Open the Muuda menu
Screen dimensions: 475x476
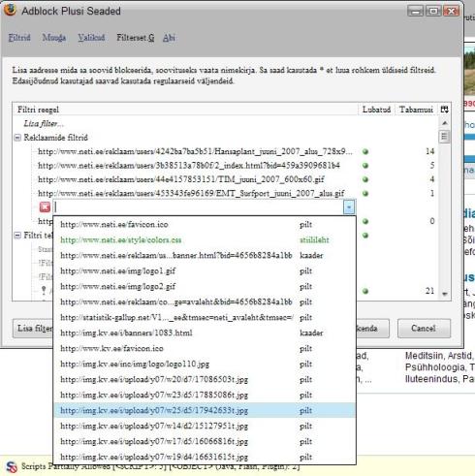[54, 38]
